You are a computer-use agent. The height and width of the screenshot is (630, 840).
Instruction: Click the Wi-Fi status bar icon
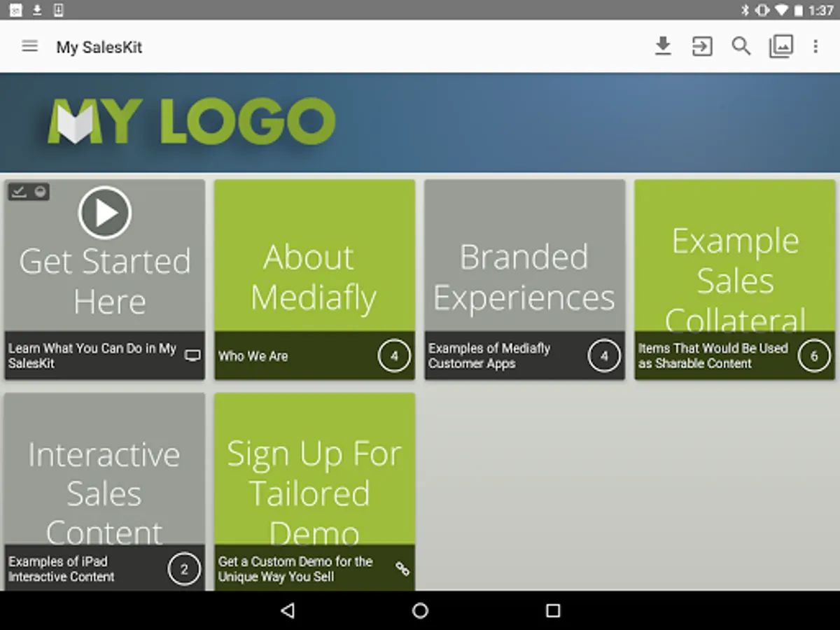781,10
